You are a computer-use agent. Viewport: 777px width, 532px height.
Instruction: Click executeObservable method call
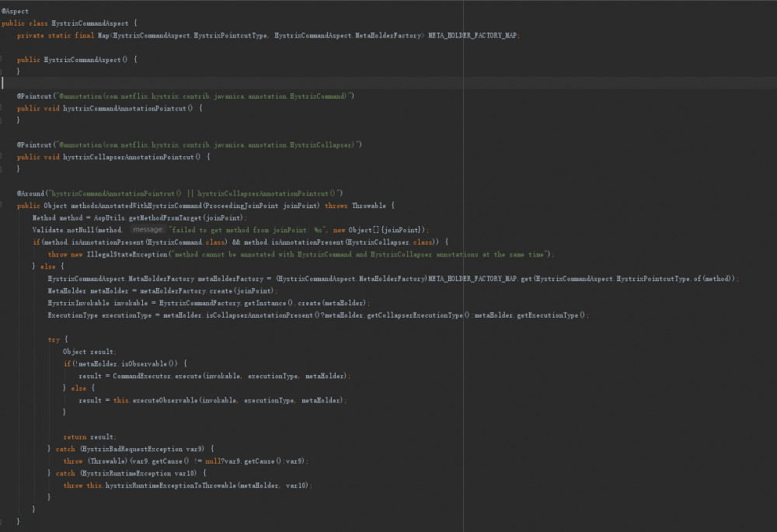[x=165, y=401]
